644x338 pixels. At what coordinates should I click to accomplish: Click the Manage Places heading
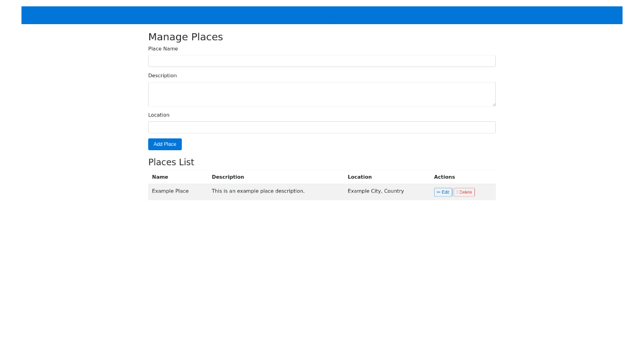point(185,37)
